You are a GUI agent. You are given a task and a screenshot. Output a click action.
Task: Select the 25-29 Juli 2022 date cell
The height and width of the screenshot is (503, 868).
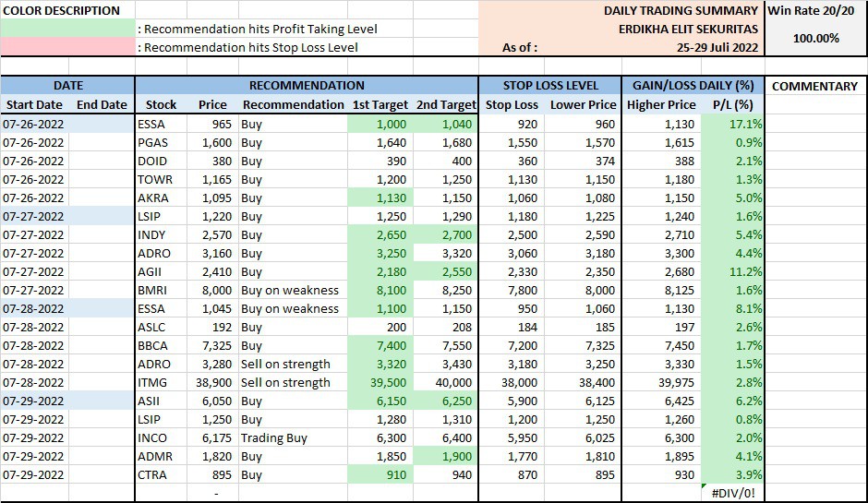pos(717,47)
